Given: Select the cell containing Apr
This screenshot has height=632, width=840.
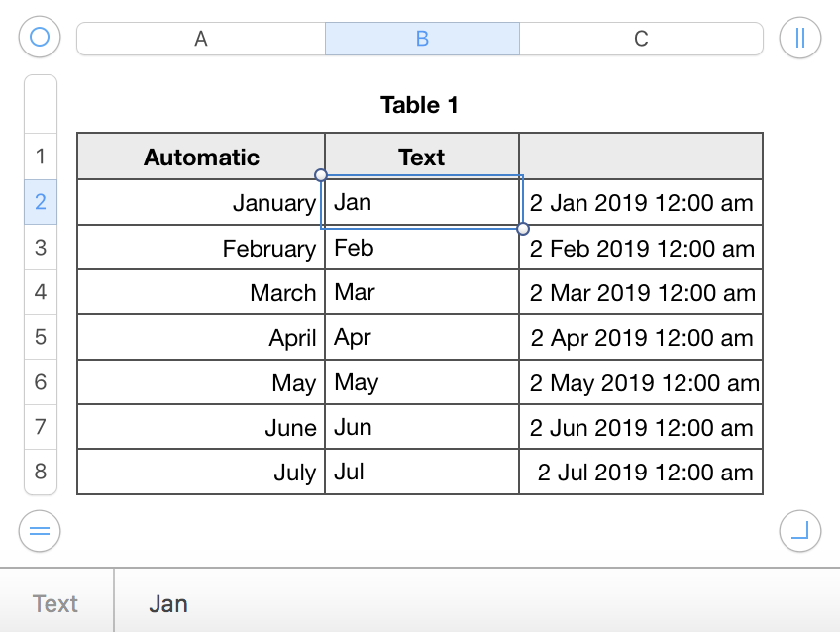Looking at the screenshot, I should [422, 337].
